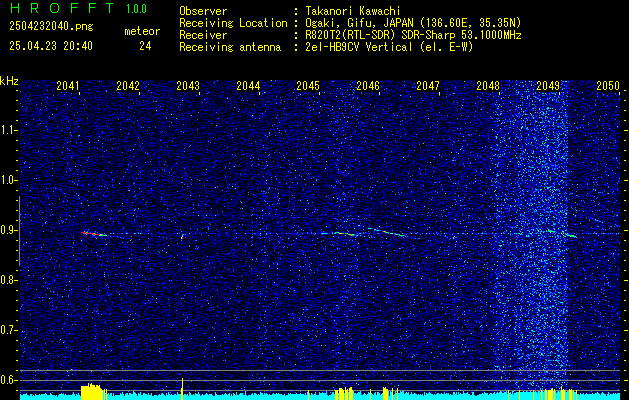The width and height of the screenshot is (629, 400).
Task: Click the 2044 time axis marker
Action: 248,85
